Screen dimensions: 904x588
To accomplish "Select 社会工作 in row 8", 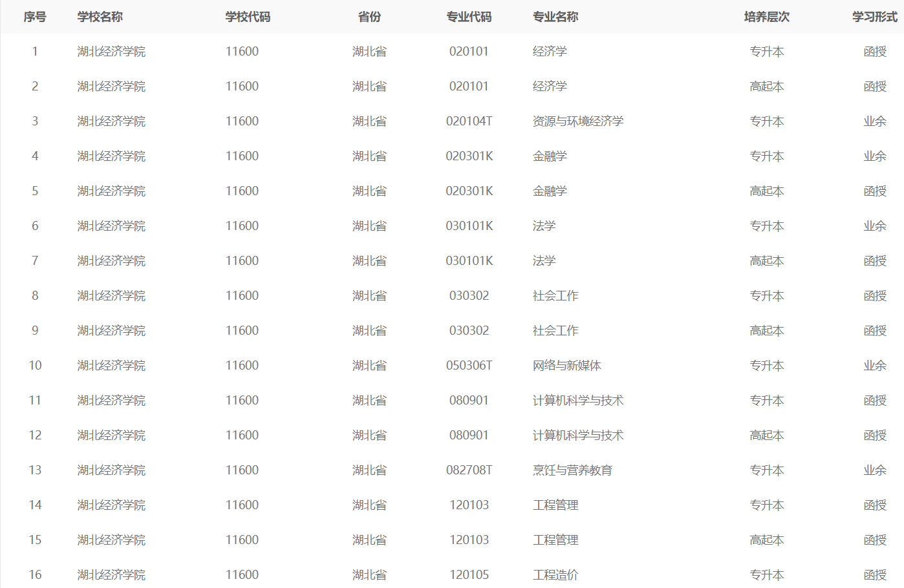I will coord(555,296).
